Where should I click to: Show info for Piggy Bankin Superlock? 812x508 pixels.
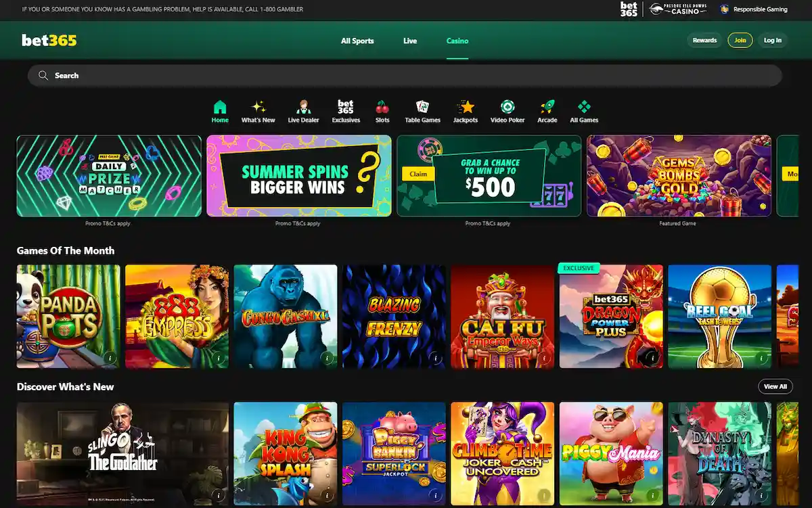click(x=435, y=496)
